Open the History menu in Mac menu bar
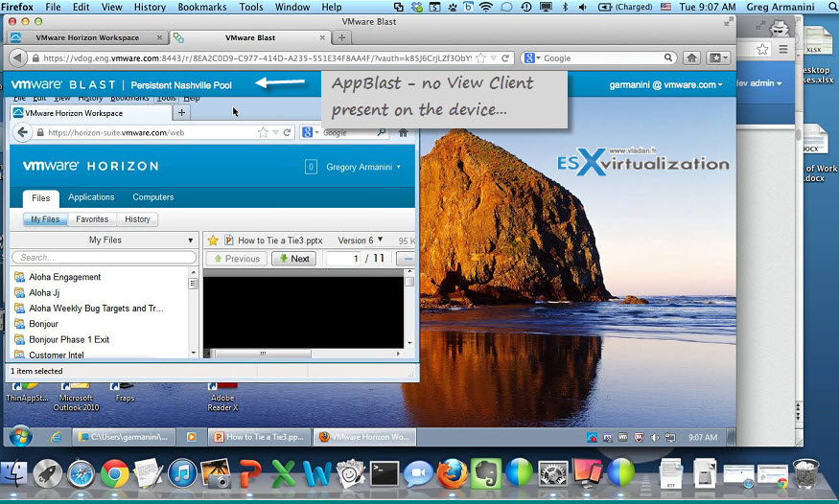The height and width of the screenshot is (504, 839). click(150, 7)
